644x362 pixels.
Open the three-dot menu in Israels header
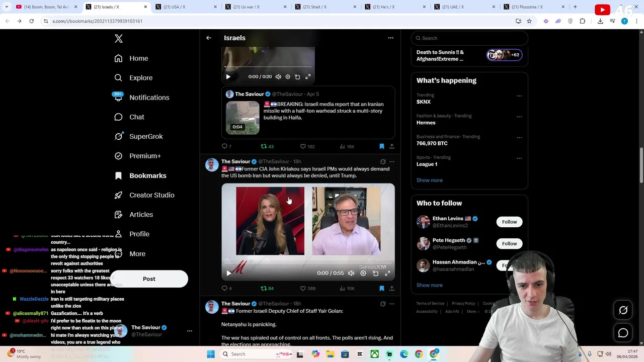390,38
